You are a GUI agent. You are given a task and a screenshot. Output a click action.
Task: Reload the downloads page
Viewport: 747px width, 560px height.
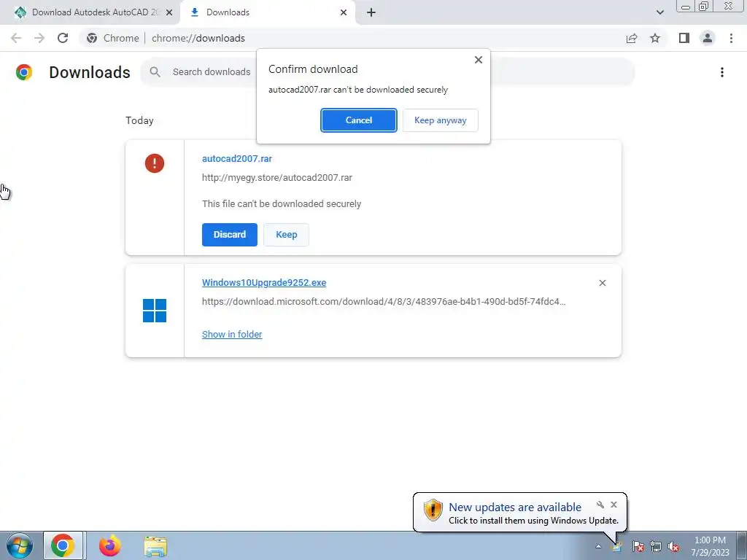click(x=63, y=38)
